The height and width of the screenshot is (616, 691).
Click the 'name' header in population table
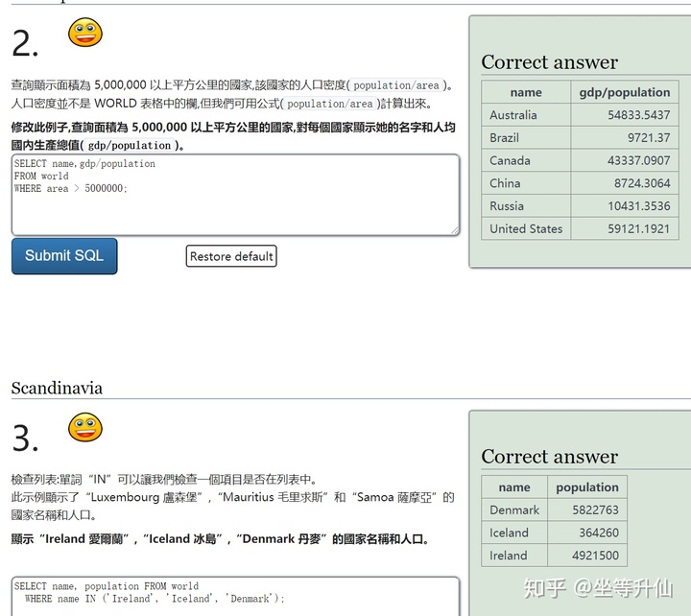click(x=514, y=486)
